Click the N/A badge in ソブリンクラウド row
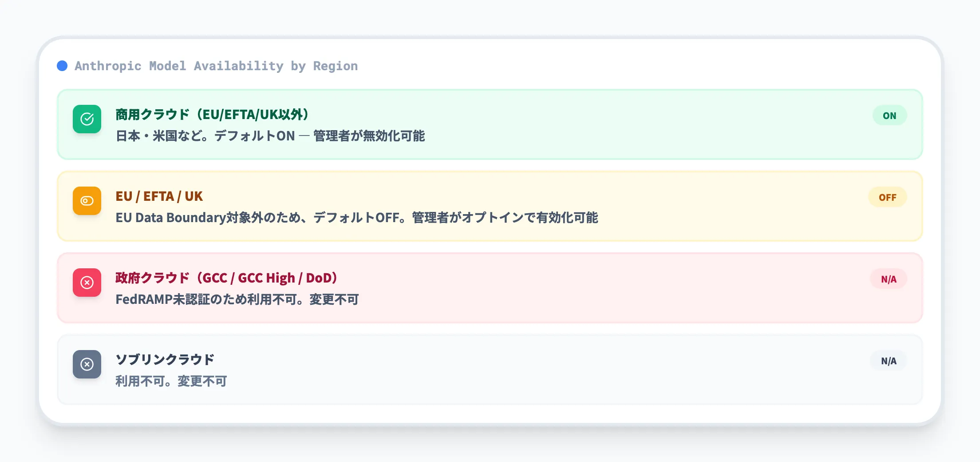Viewport: 980px width, 462px height. (888, 361)
